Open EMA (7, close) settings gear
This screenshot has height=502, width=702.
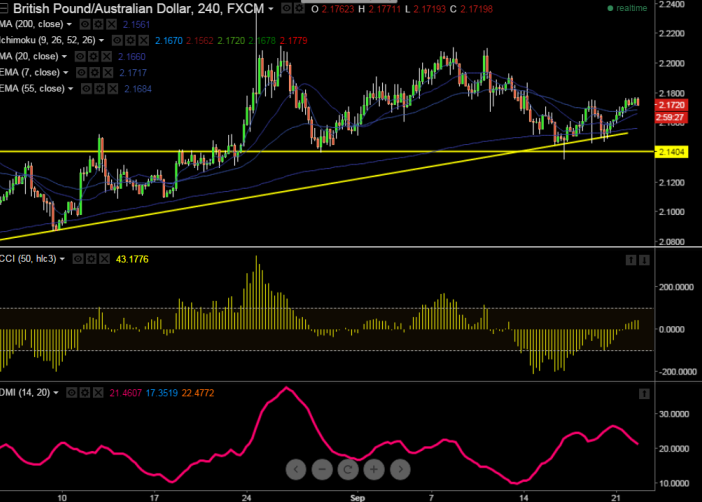pos(95,73)
